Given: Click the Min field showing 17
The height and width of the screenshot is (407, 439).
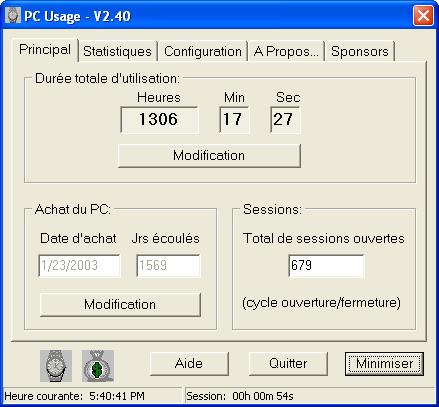Looking at the screenshot, I should click(x=234, y=120).
